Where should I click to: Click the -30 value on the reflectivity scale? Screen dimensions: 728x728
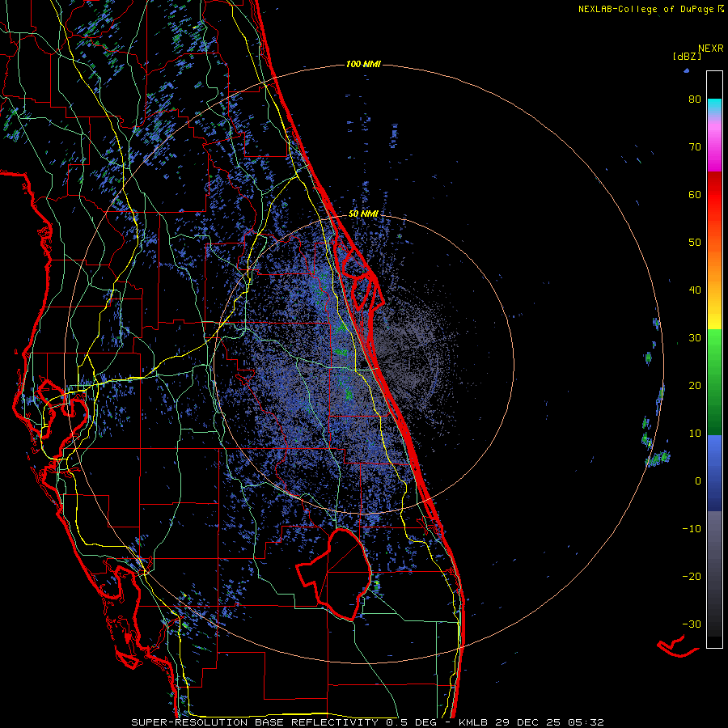(692, 624)
